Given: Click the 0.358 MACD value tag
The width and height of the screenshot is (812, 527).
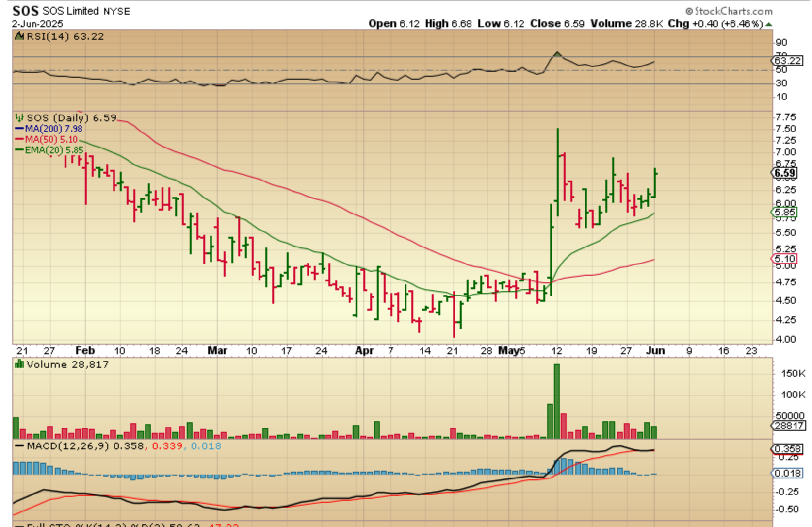Looking at the screenshot, I should click(x=786, y=449).
